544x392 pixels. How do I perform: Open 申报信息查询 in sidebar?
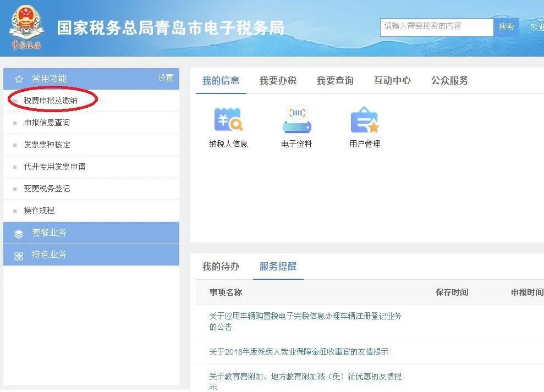tap(91, 123)
